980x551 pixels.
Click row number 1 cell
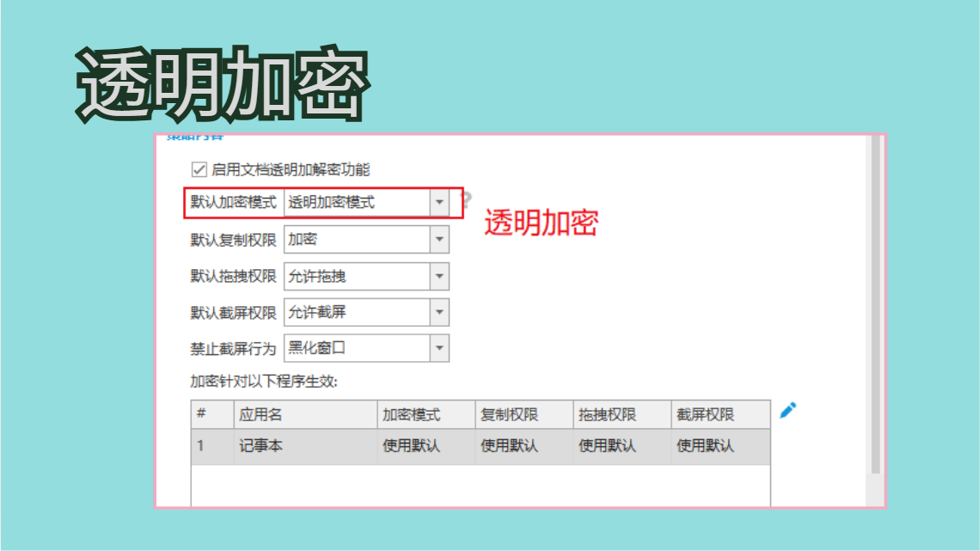pyautogui.click(x=212, y=446)
